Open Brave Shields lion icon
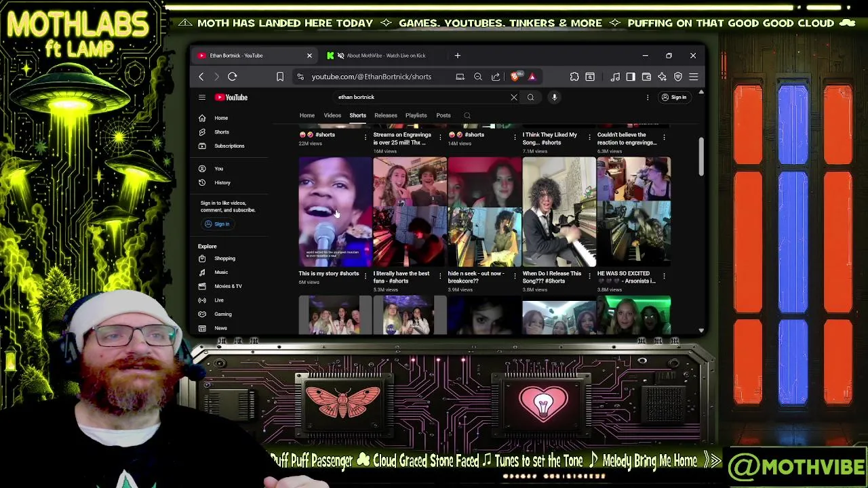The width and height of the screenshot is (868, 488). click(515, 77)
